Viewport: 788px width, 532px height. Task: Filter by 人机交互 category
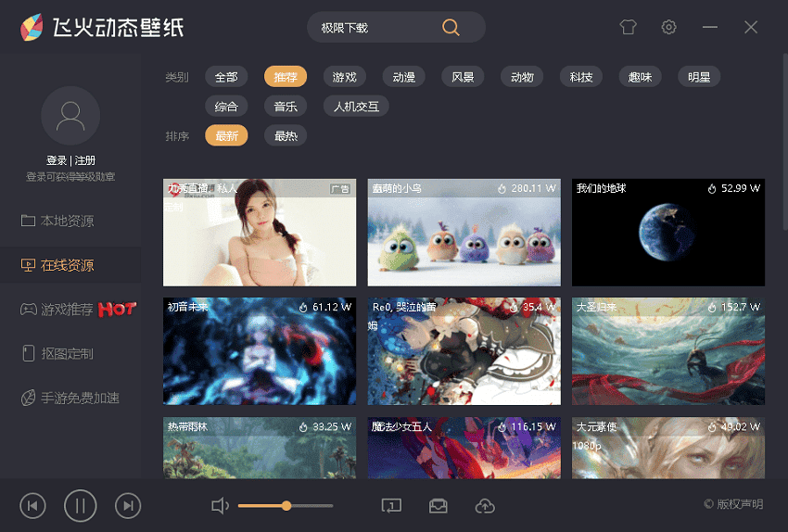(x=356, y=107)
